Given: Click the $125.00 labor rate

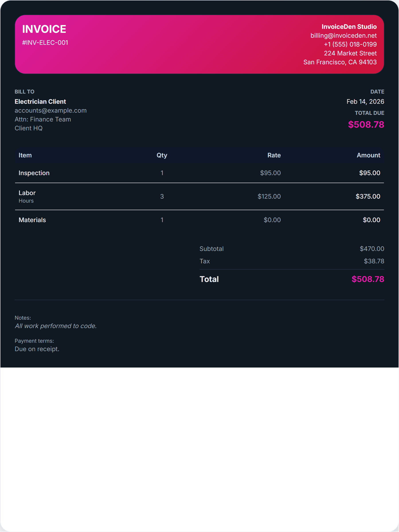Looking at the screenshot, I should click(x=269, y=196).
